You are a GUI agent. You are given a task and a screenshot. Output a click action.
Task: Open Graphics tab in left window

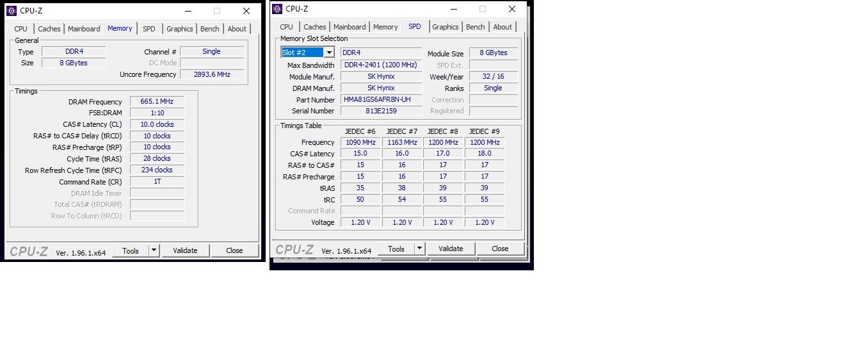pyautogui.click(x=180, y=29)
